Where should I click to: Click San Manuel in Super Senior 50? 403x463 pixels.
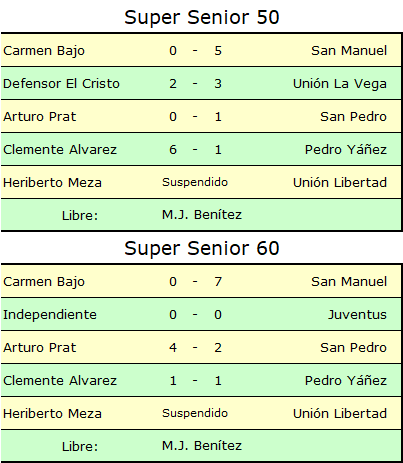[x=349, y=50]
